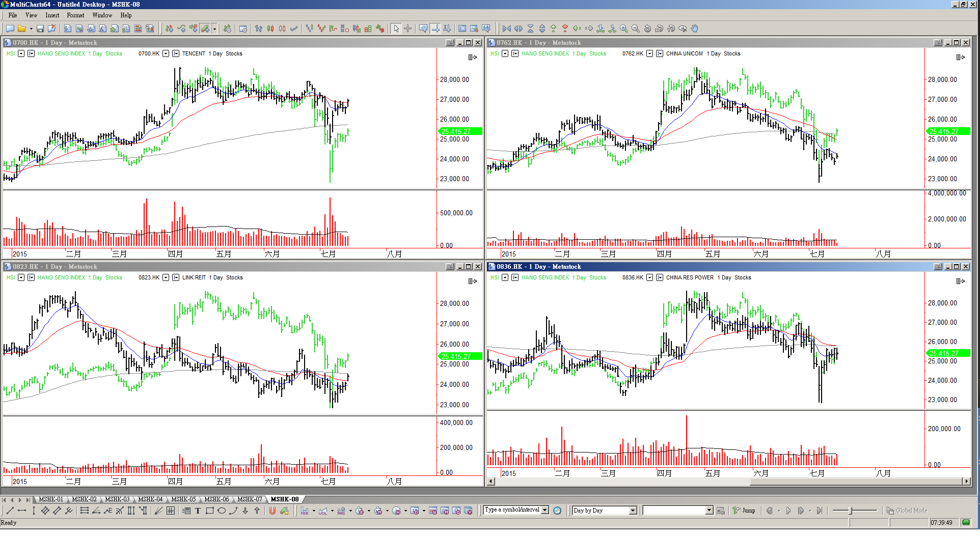Open the Day by Day dropdown
This screenshot has width=980, height=538.
click(x=633, y=511)
